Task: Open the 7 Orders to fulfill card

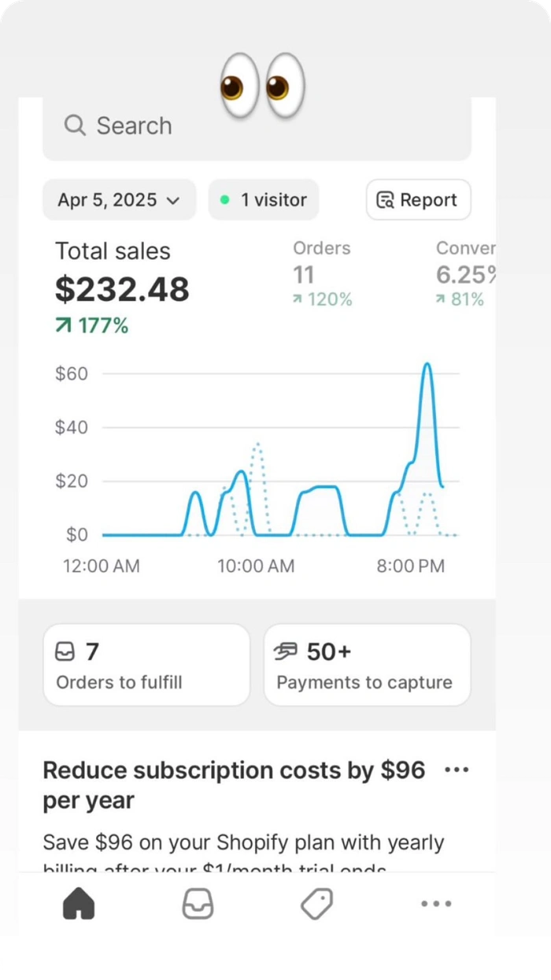Action: pos(146,665)
